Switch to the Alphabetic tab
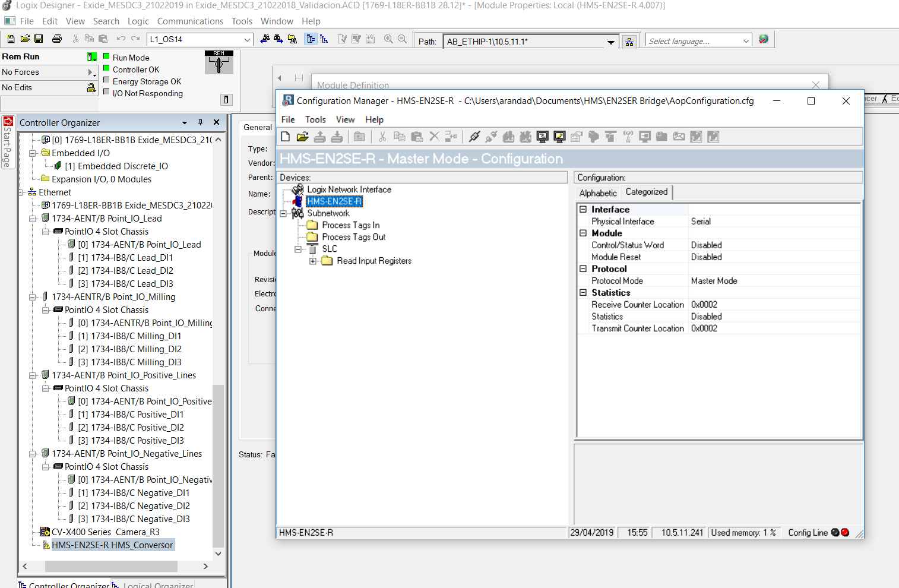The image size is (899, 588). pyautogui.click(x=598, y=193)
